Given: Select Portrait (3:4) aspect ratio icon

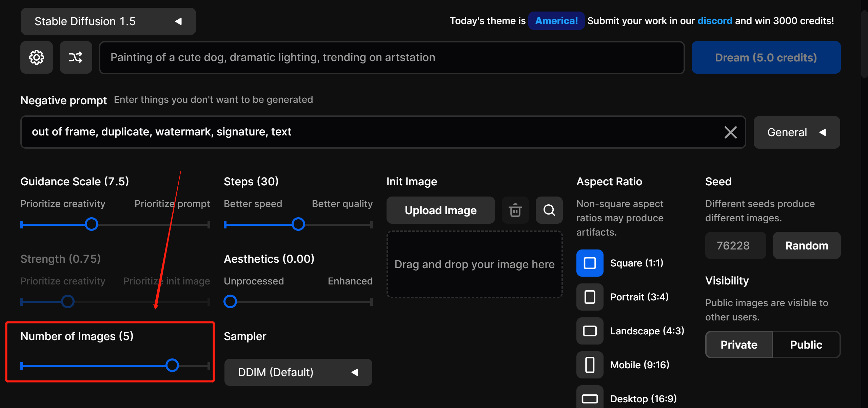Looking at the screenshot, I should click(x=590, y=297).
